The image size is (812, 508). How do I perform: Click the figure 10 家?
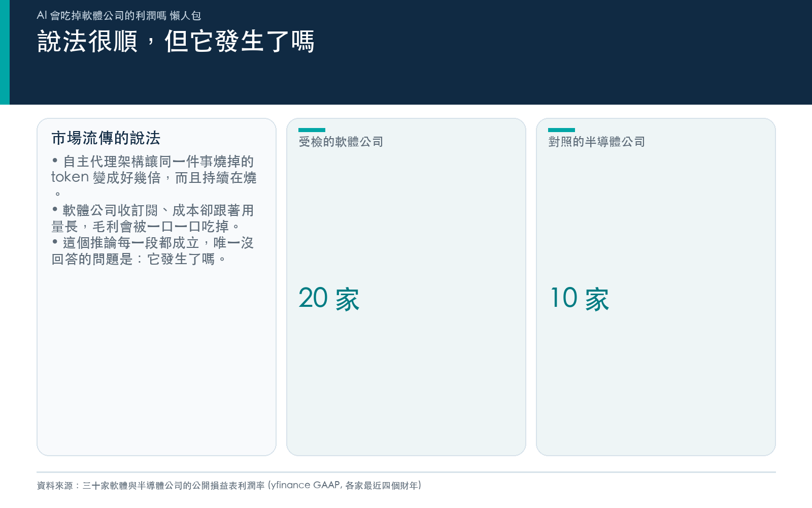tap(580, 298)
